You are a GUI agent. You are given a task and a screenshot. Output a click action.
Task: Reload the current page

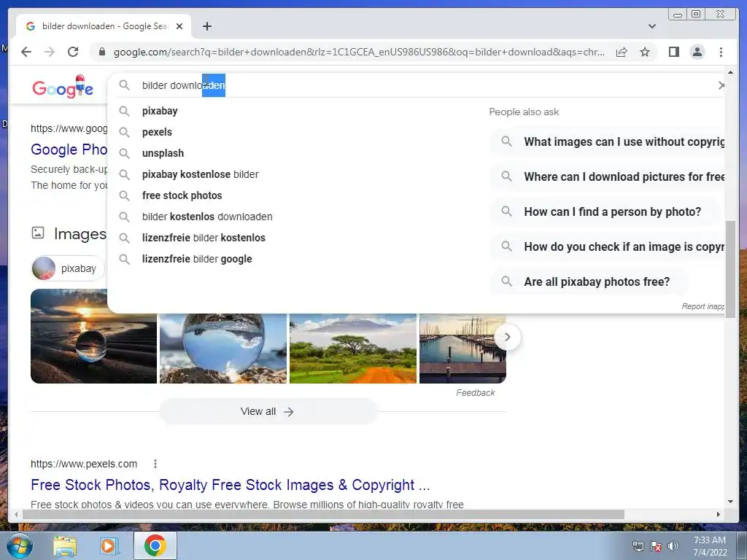click(x=73, y=52)
